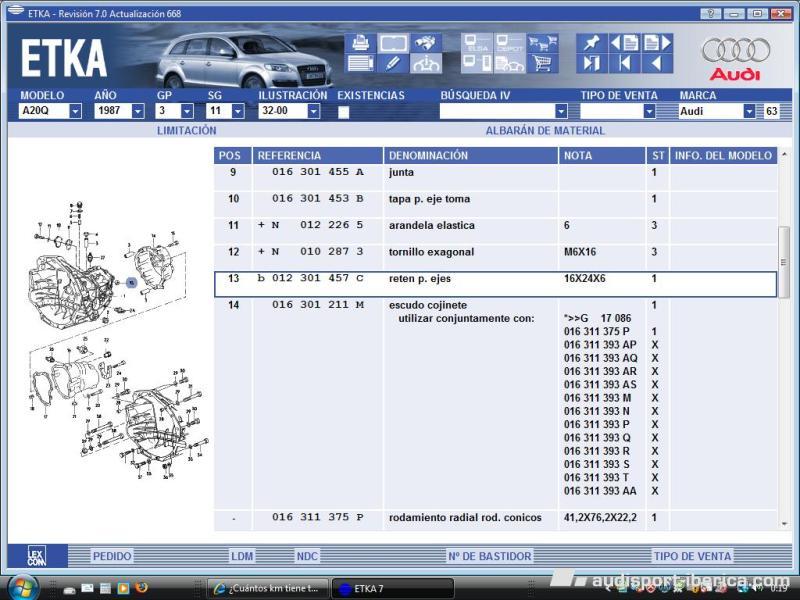The image size is (800, 600).
Task: Open the help question mark button
Action: tap(711, 13)
